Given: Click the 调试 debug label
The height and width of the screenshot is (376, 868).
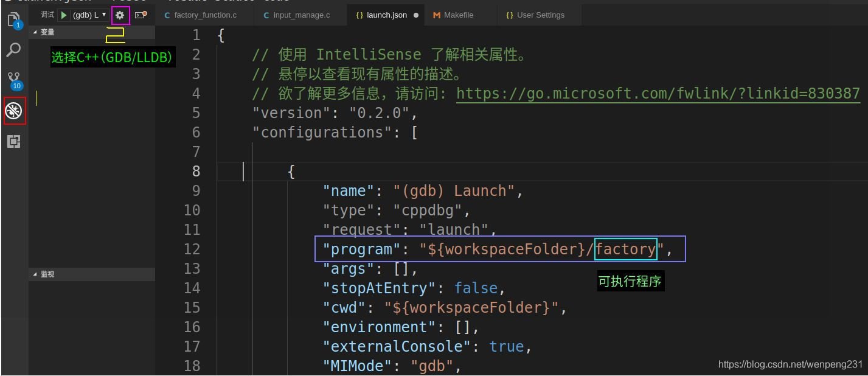Looking at the screenshot, I should (47, 15).
